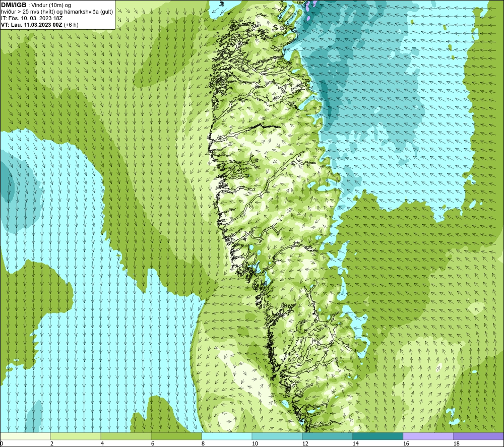Click the 14–16 m/s dark teal band

coord(377,436)
